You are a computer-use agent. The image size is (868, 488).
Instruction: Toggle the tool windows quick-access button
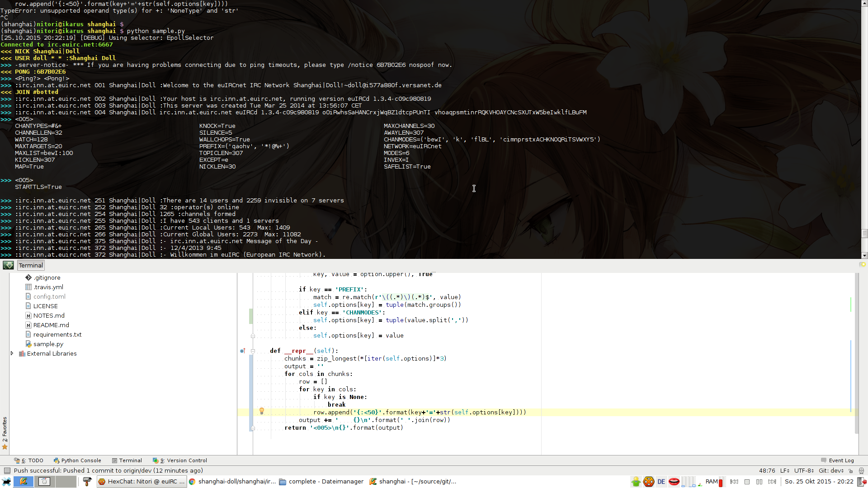pyautogui.click(x=7, y=471)
